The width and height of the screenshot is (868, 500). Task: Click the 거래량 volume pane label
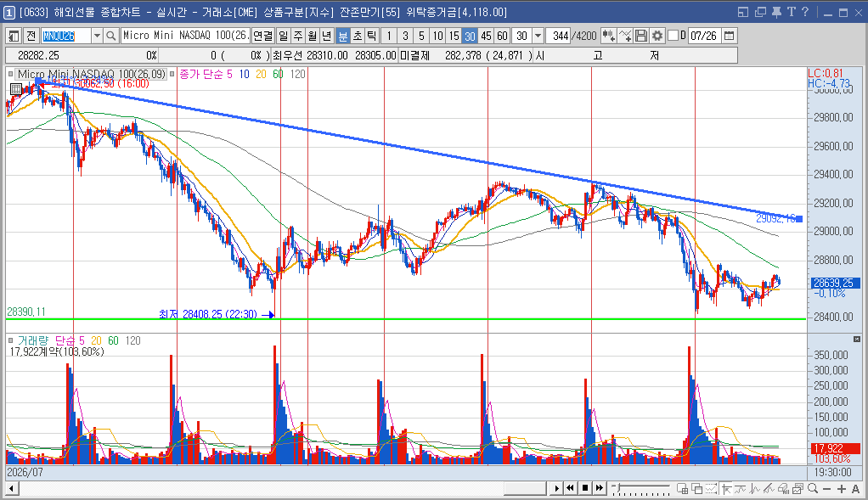click(x=33, y=340)
